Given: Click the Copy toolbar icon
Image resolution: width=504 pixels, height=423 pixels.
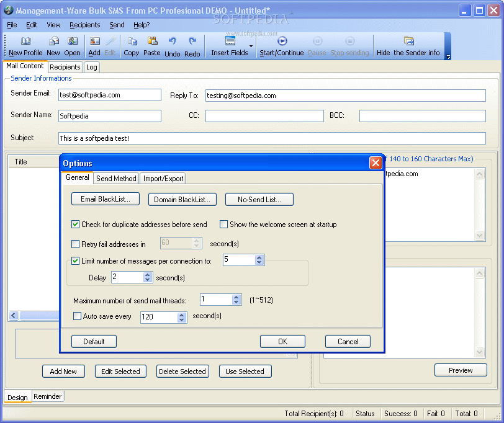Looking at the screenshot, I should tap(132, 41).
